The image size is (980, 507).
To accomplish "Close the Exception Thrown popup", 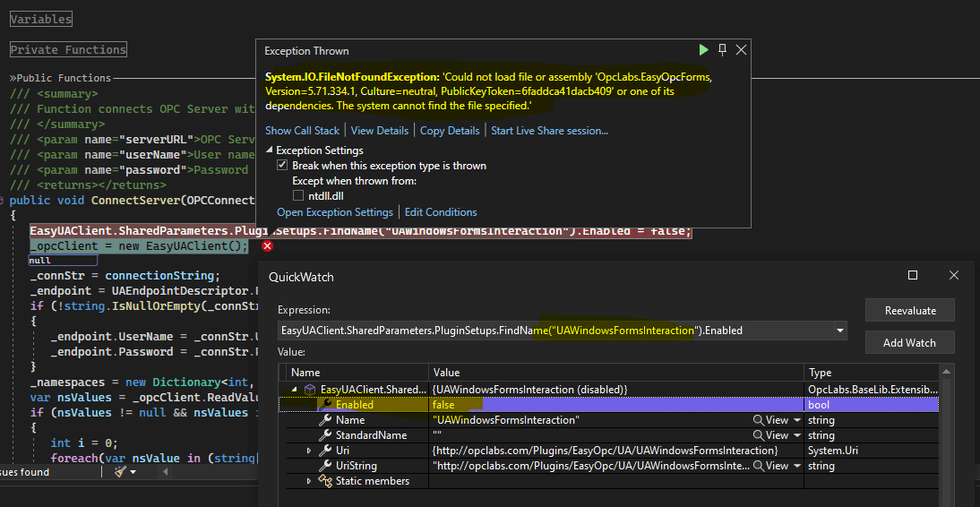I will pyautogui.click(x=741, y=49).
